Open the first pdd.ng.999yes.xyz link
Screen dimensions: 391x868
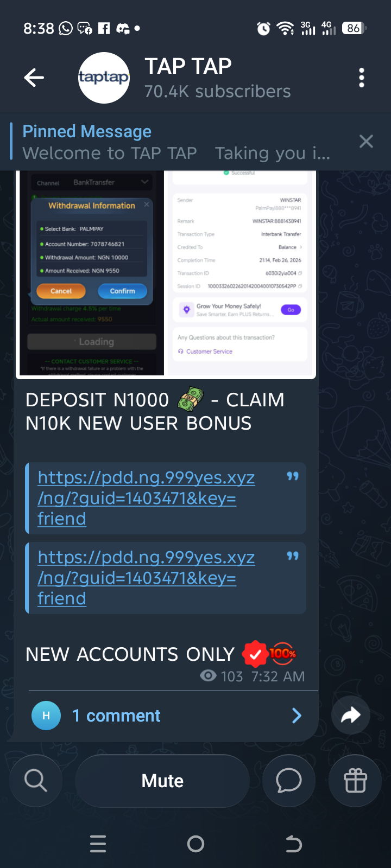click(146, 498)
